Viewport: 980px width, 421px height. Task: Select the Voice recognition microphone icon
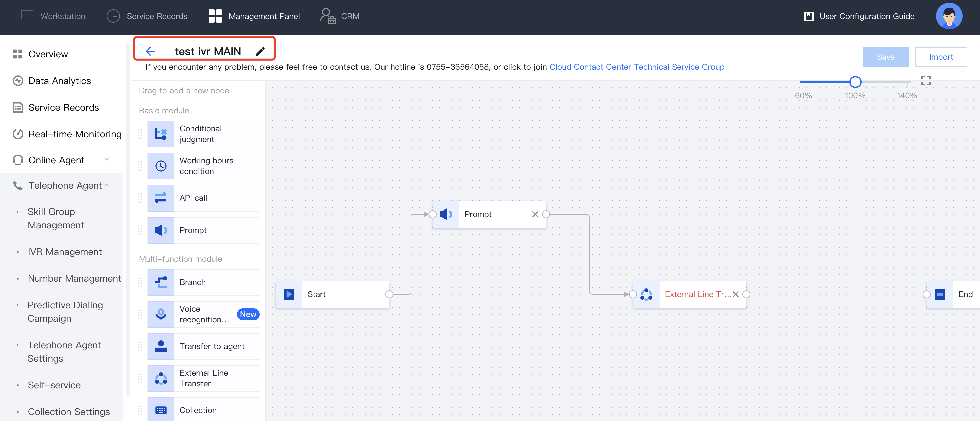[161, 314]
